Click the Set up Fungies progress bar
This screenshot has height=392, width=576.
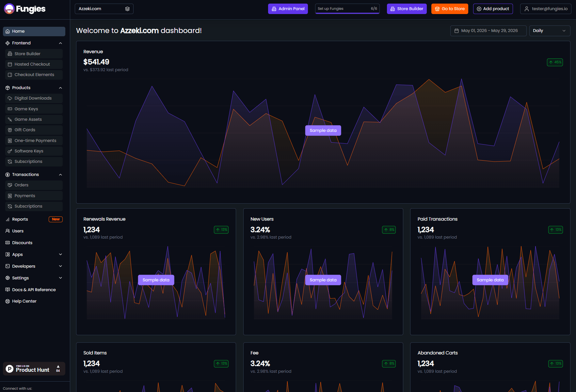point(347,9)
